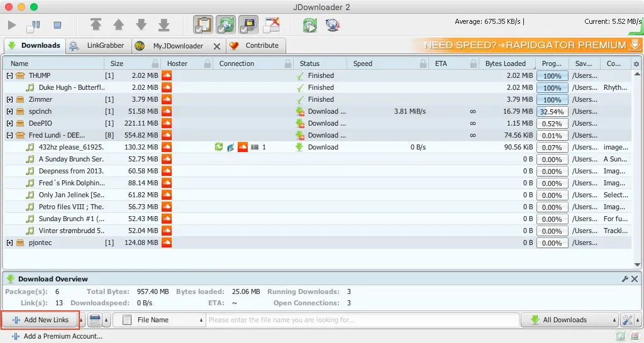Move selected item to top arrow
This screenshot has width=644, height=343.
coord(96,24)
